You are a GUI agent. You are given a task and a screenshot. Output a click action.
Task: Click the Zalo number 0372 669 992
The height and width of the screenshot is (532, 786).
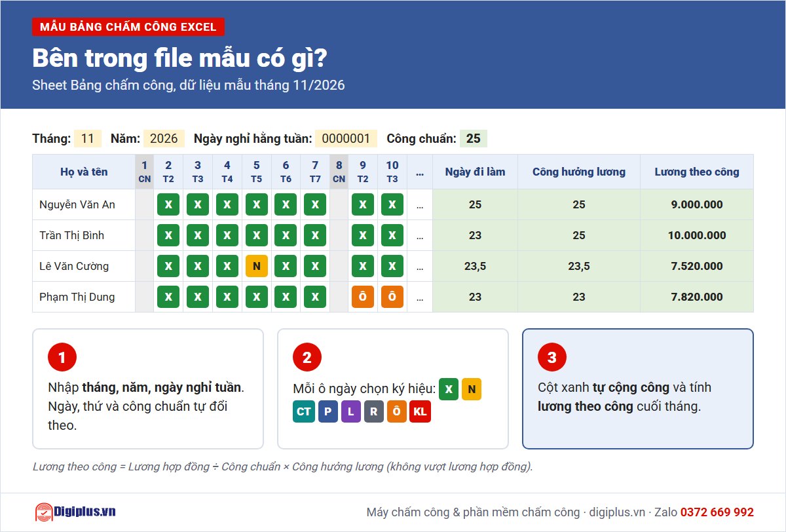coord(717,512)
